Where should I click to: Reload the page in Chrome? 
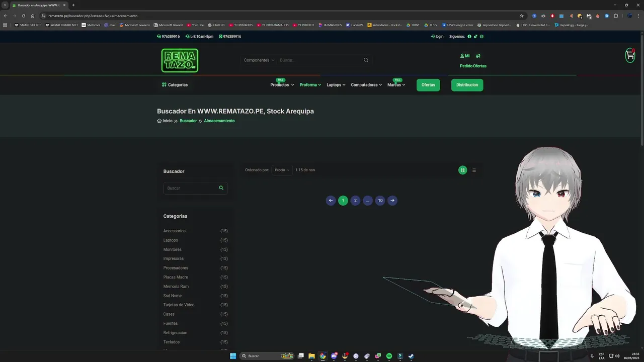pyautogui.click(x=23, y=16)
